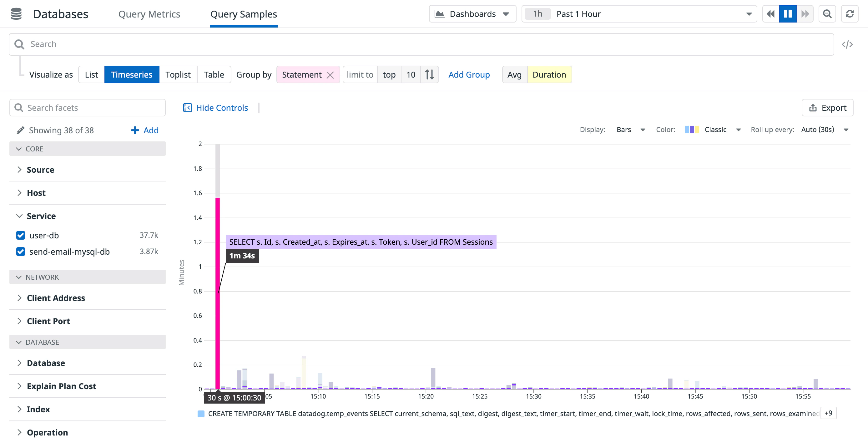868x443 pixels.
Task: Open the Dashboards menu
Action: click(x=472, y=14)
